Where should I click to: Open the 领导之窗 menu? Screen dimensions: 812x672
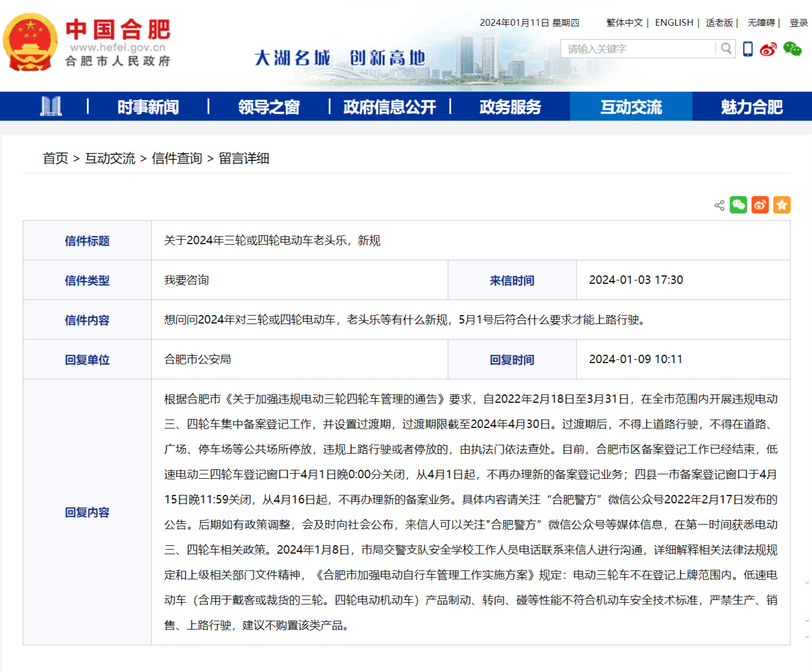(x=269, y=107)
